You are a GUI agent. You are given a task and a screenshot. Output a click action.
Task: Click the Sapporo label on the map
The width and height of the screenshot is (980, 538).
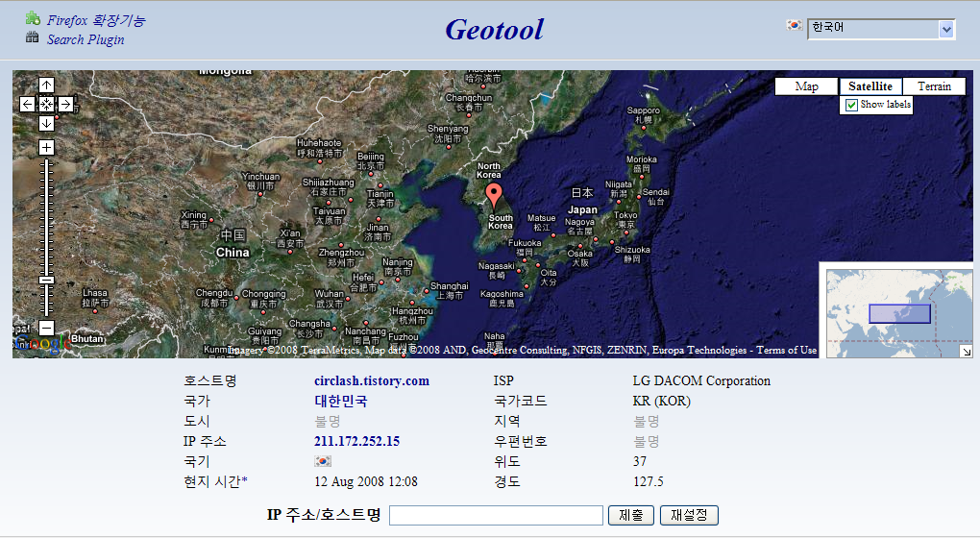[643, 115]
